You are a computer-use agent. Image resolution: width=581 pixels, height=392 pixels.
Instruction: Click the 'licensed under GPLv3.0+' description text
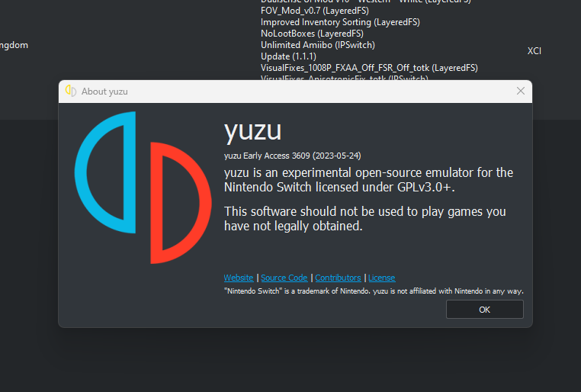tap(385, 187)
